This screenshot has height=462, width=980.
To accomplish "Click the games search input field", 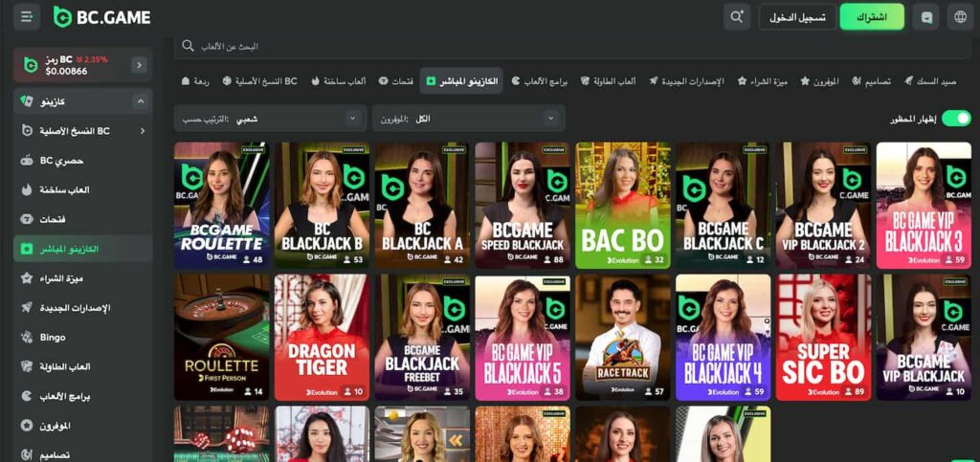I will coord(574,46).
